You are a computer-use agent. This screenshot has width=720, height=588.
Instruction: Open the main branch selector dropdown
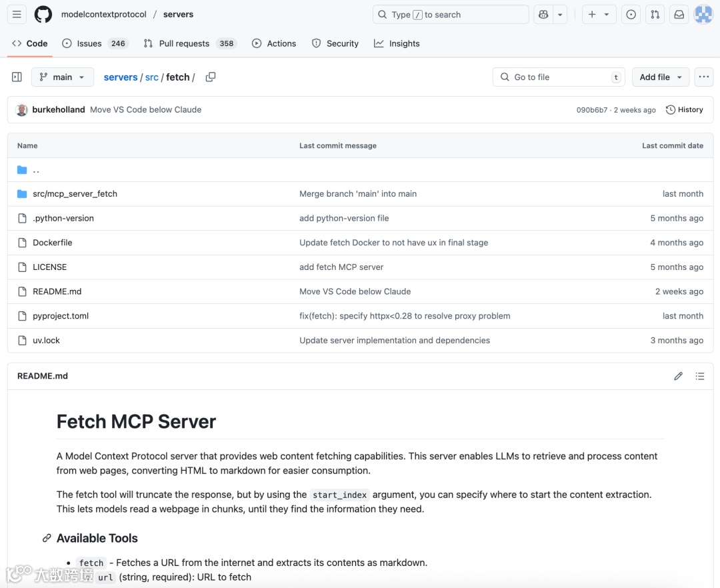click(x=63, y=77)
